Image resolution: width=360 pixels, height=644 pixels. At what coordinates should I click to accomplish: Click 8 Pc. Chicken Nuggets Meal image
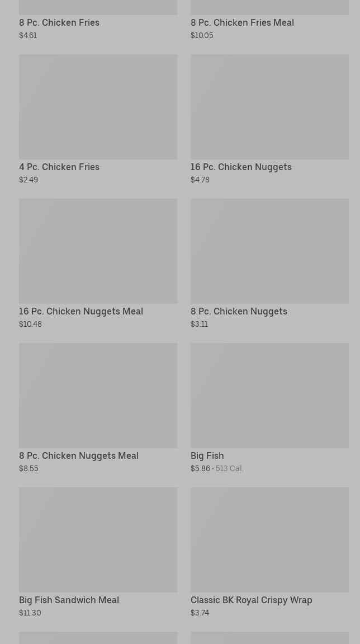(98, 396)
